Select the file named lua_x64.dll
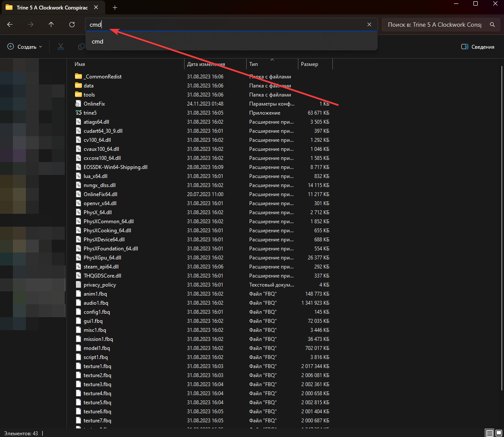 (95, 176)
